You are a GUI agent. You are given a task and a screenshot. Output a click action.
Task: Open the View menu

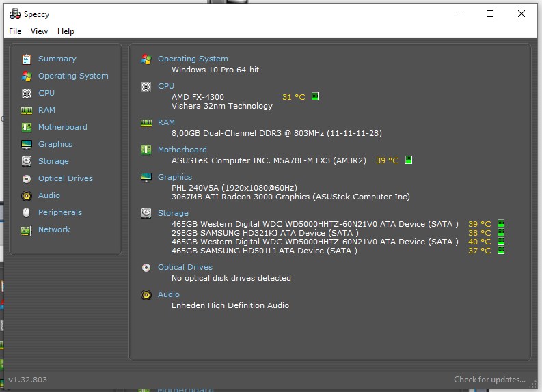click(39, 31)
